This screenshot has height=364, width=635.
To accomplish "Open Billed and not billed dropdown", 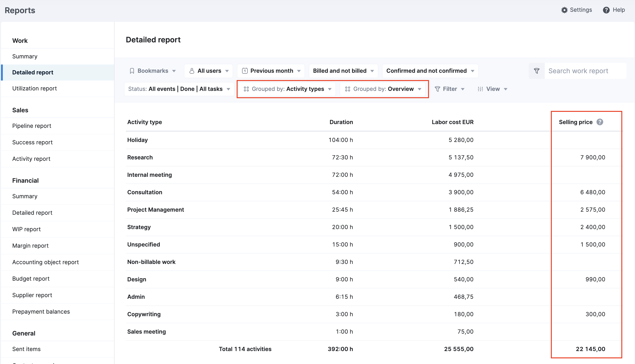I will point(343,71).
